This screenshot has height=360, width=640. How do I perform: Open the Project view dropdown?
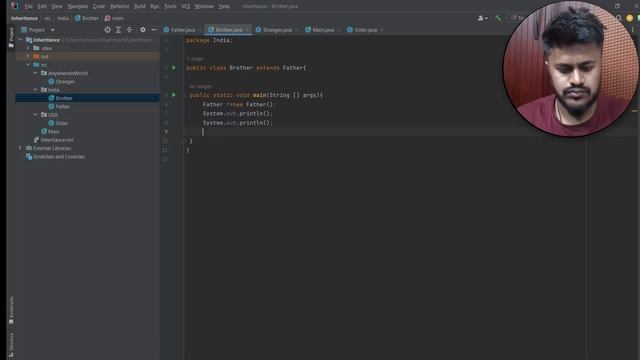[53, 30]
